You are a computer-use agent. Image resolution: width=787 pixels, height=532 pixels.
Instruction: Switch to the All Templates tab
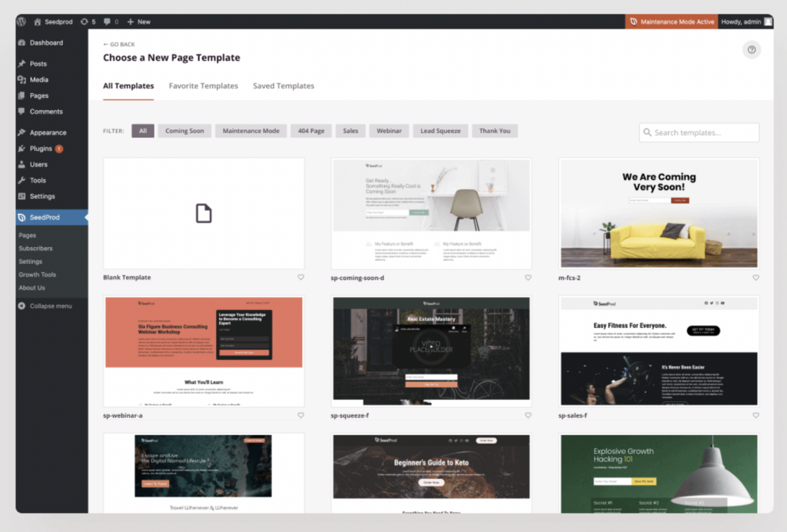(129, 86)
